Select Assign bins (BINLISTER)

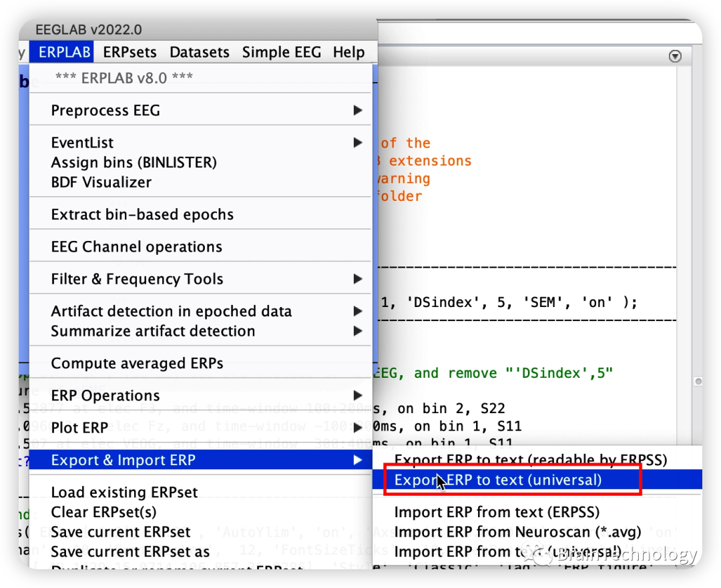click(134, 162)
